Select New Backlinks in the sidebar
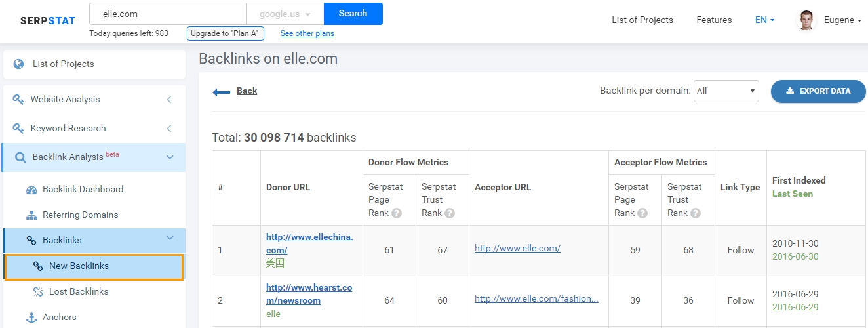 click(94, 266)
